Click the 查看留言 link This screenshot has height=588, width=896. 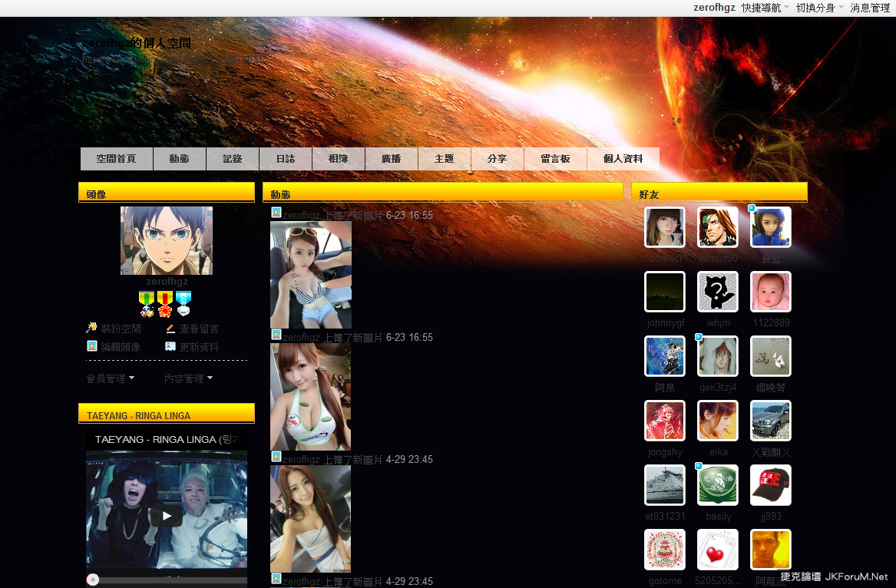(199, 329)
